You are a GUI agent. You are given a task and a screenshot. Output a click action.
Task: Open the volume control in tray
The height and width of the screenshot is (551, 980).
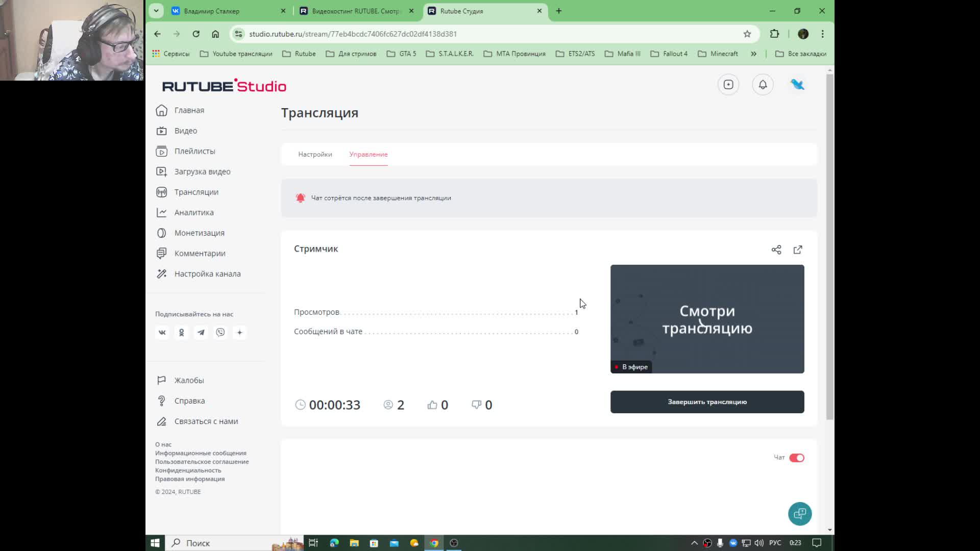click(759, 543)
